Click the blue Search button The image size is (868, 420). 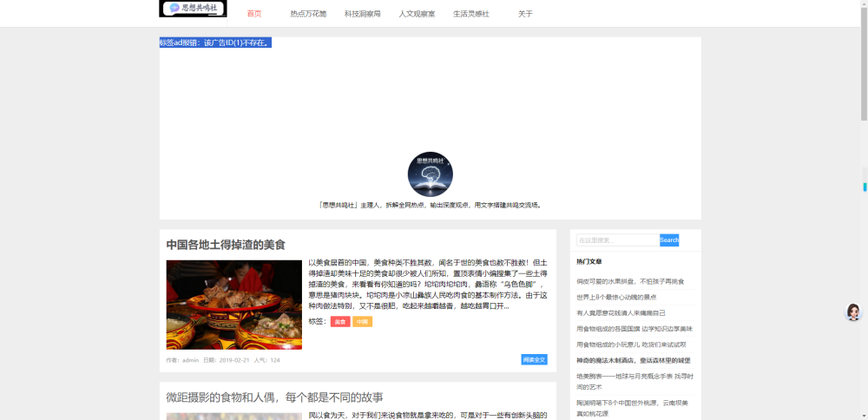coord(669,240)
